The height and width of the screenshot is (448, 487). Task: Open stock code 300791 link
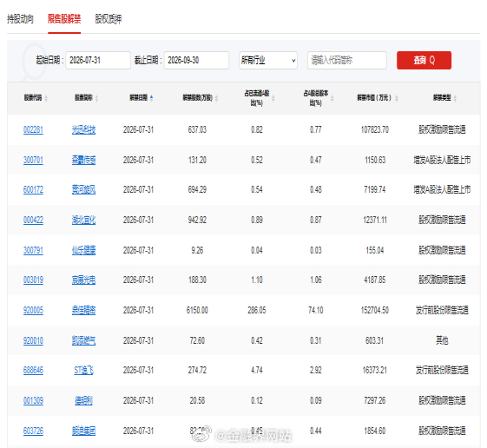[x=33, y=250]
